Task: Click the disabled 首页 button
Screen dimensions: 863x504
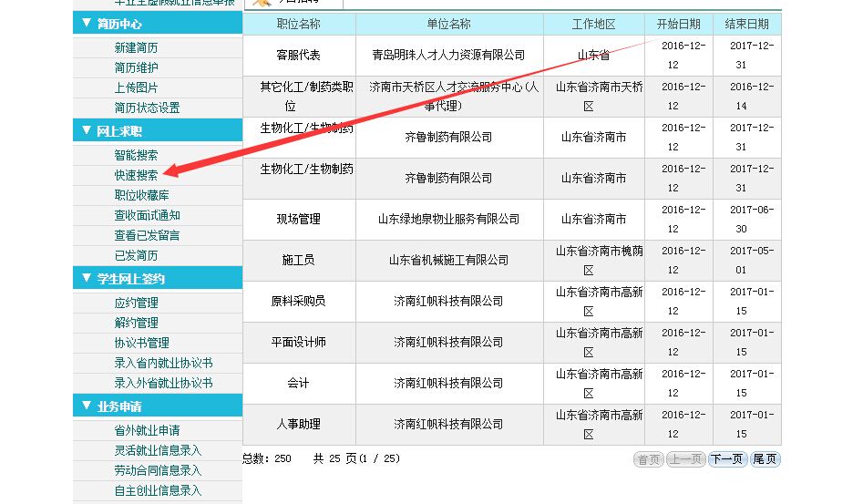Action: tap(648, 458)
